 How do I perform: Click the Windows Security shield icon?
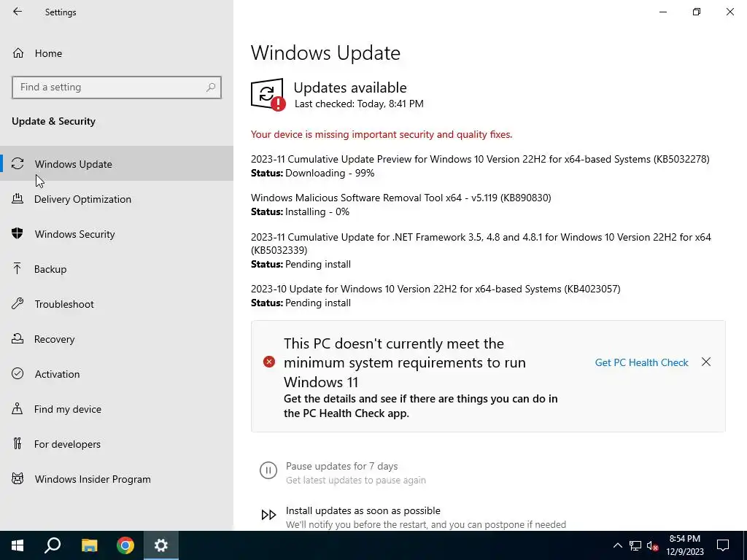point(18,233)
